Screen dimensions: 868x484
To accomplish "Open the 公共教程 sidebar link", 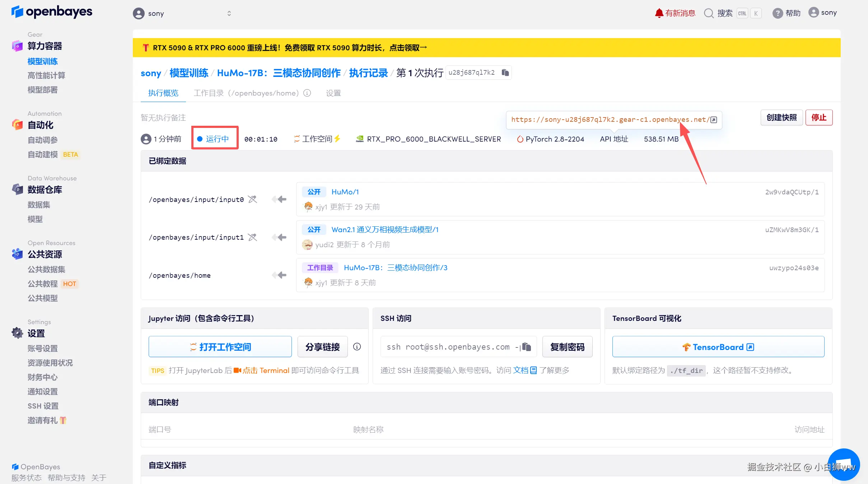I will pos(43,284).
